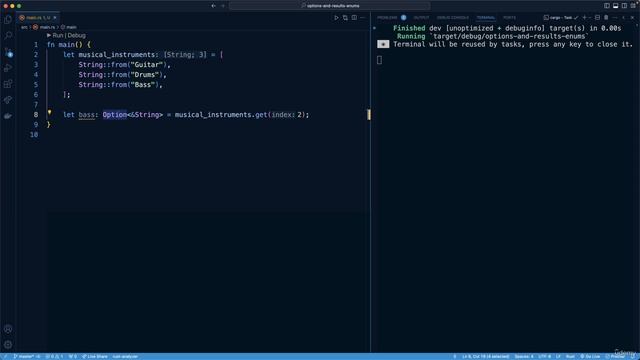Click the Run file play icon in editor toolbar
The height and width of the screenshot is (360, 640).
pyautogui.click(x=336, y=18)
